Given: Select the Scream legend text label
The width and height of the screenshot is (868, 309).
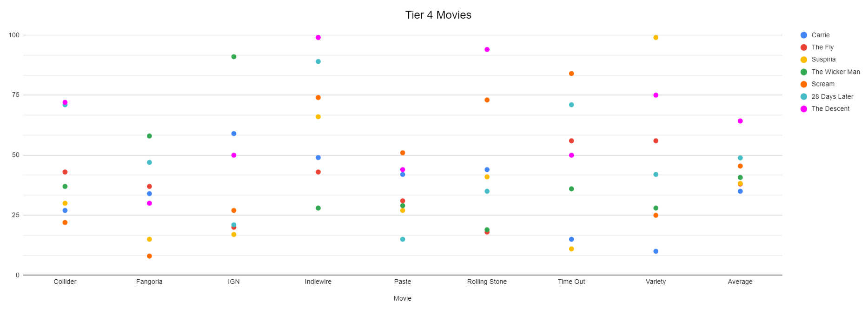Looking at the screenshot, I should (823, 84).
